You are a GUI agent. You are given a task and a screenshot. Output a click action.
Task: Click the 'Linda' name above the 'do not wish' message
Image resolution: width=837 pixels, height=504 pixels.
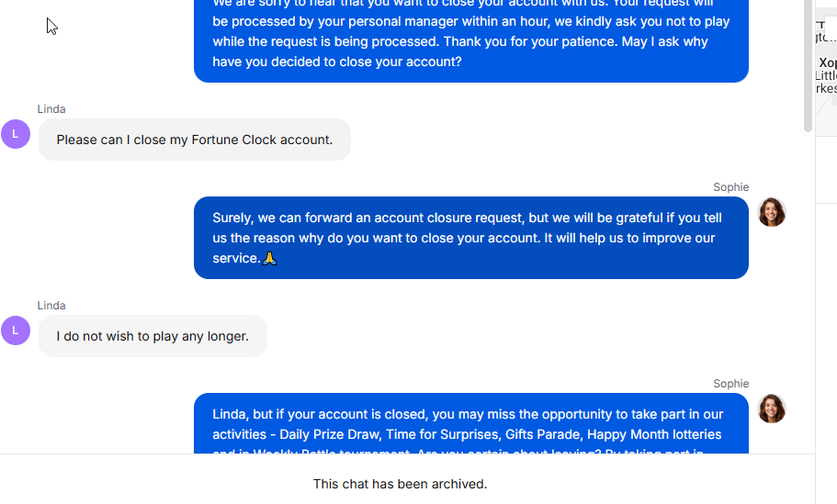51,306
